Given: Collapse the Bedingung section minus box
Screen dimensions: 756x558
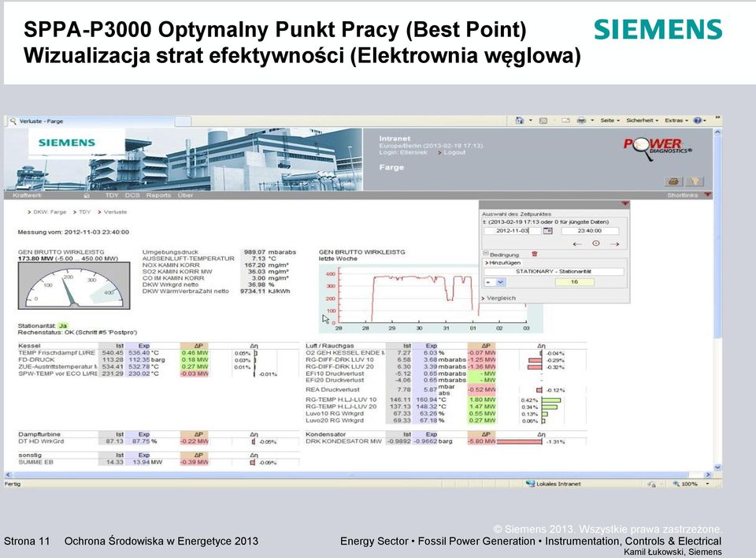Looking at the screenshot, I should click(x=486, y=254).
